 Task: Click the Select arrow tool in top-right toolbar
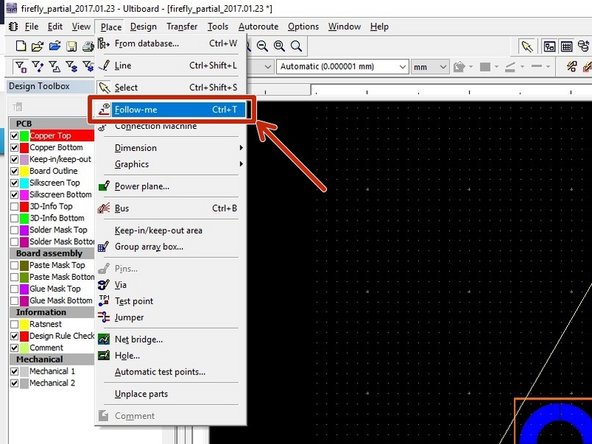click(x=527, y=46)
